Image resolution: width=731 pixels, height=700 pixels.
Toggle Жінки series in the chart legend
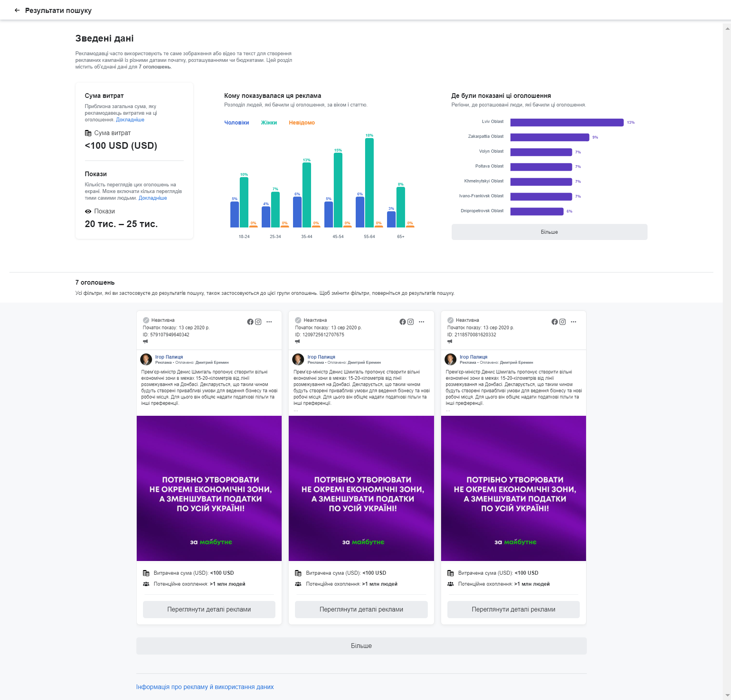point(269,123)
